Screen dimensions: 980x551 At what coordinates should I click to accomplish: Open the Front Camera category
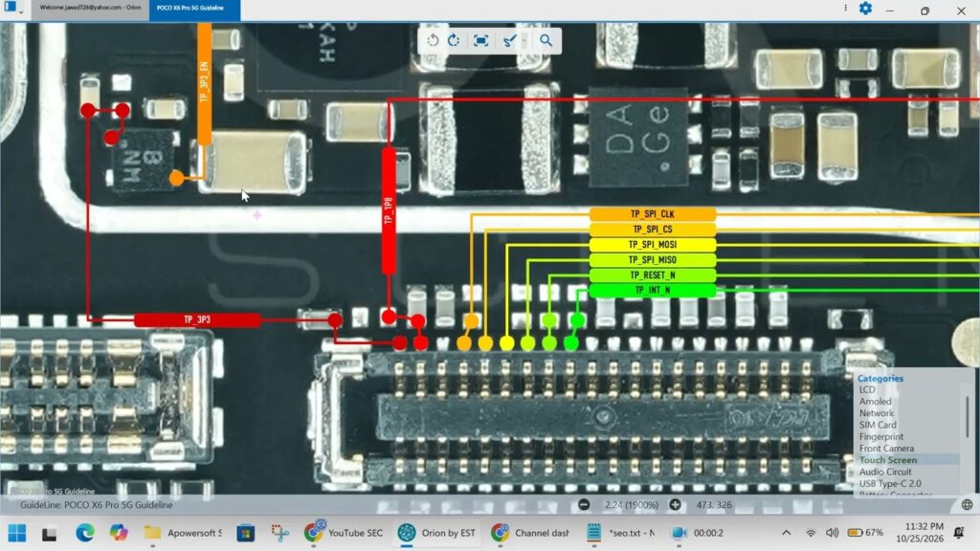pyautogui.click(x=886, y=449)
